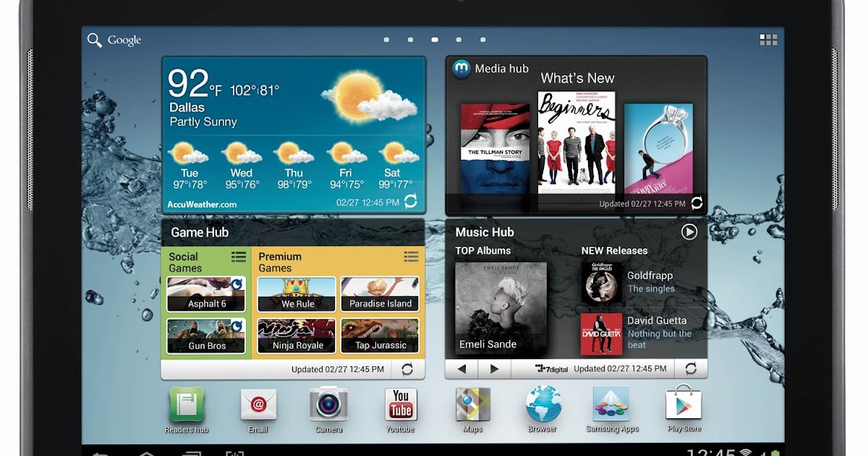Switch to the first home screen dot
Screen dimensions: 868x456
click(x=386, y=40)
